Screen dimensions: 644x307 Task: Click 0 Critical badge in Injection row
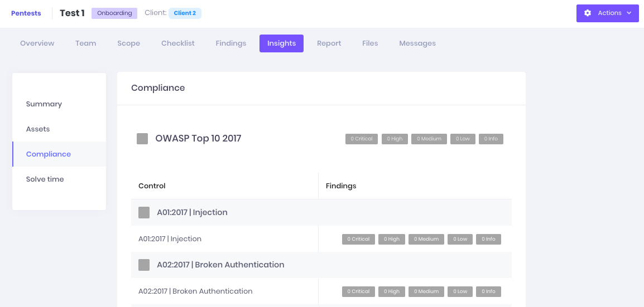[358, 240]
